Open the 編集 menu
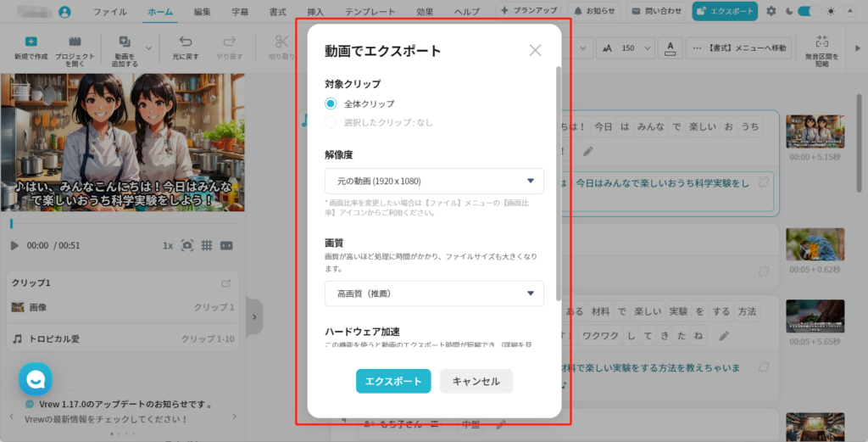Image resolution: width=868 pixels, height=442 pixels. [202, 12]
